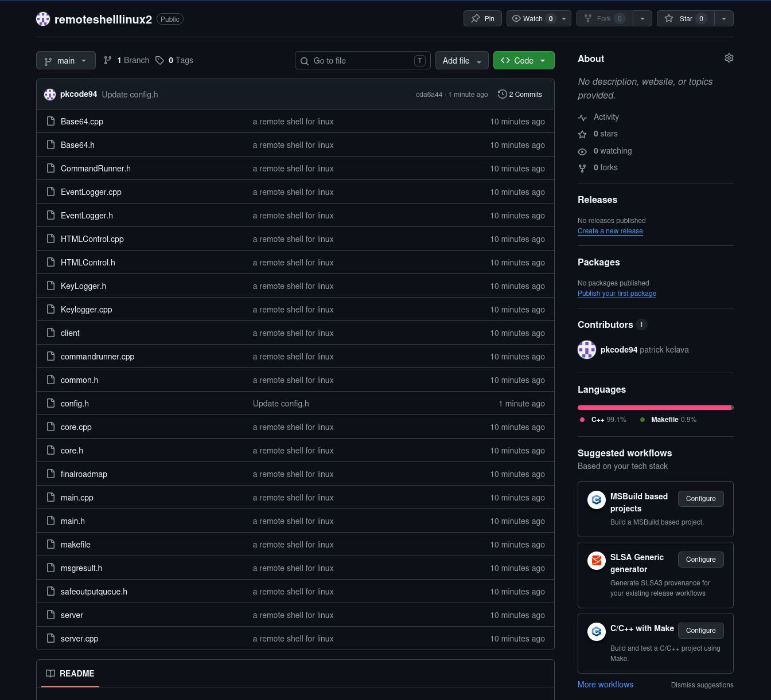Viewport: 771px width, 700px height.
Task: Expand the Add file dropdown
Action: coord(462,60)
